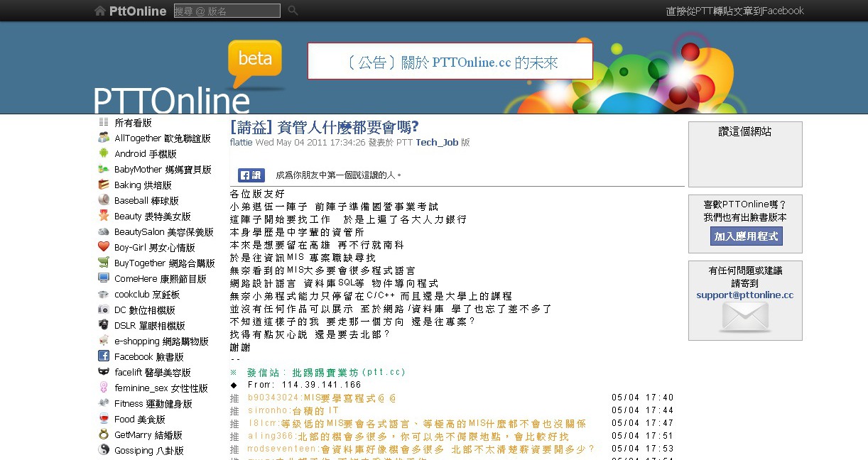Viewport: 868px width, 460px height.
Task: Click the cookclub pot icon
Action: coord(104,294)
